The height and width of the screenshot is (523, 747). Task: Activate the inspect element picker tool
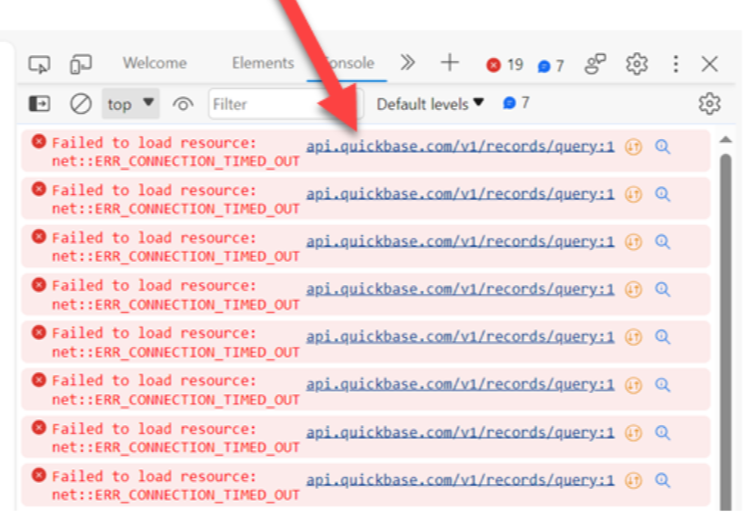click(40, 64)
